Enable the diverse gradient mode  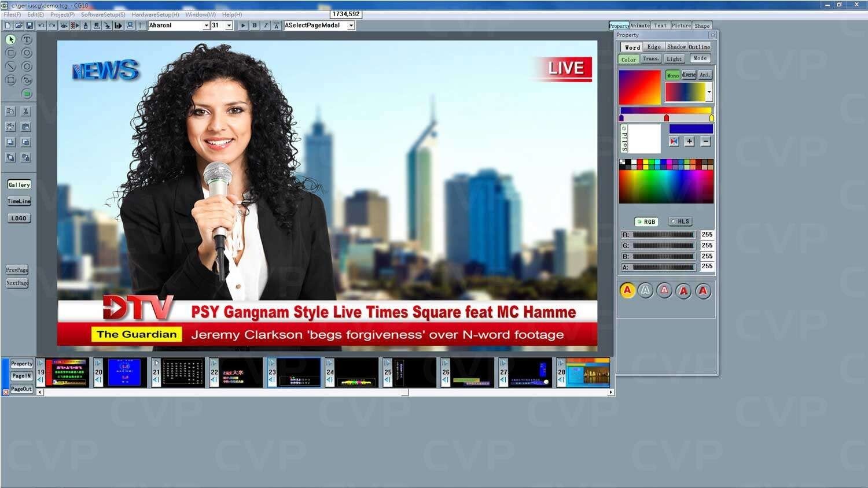(x=689, y=75)
